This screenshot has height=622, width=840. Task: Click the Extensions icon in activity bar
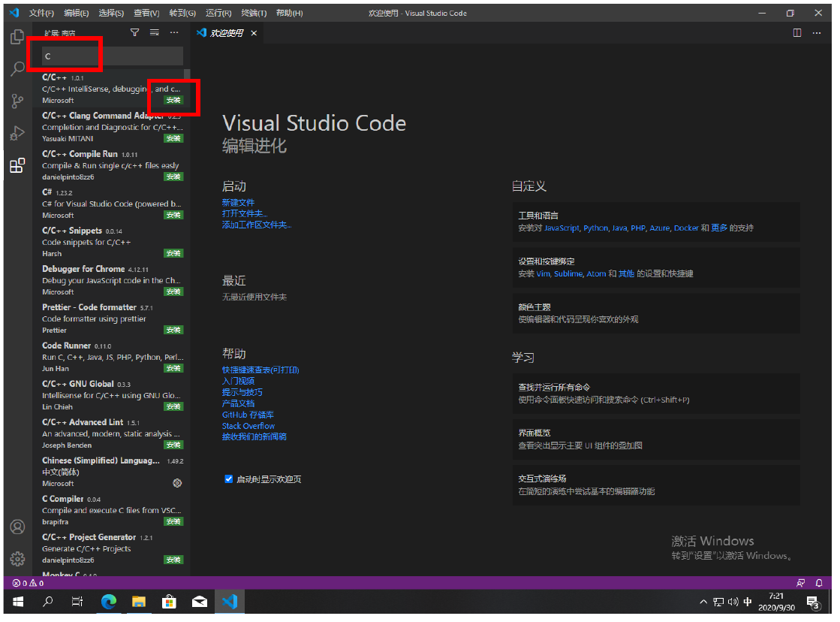[17, 166]
